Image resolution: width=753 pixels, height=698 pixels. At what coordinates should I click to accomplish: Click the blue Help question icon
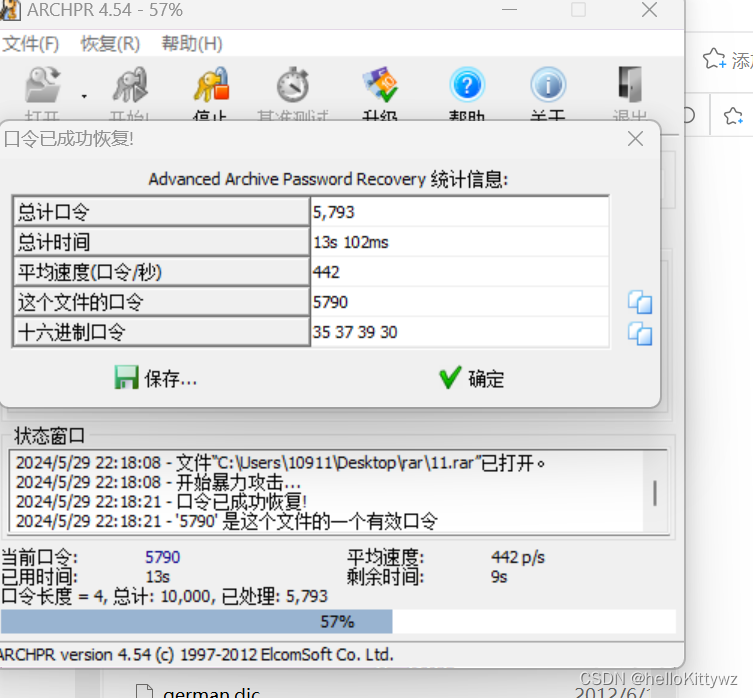tap(467, 85)
